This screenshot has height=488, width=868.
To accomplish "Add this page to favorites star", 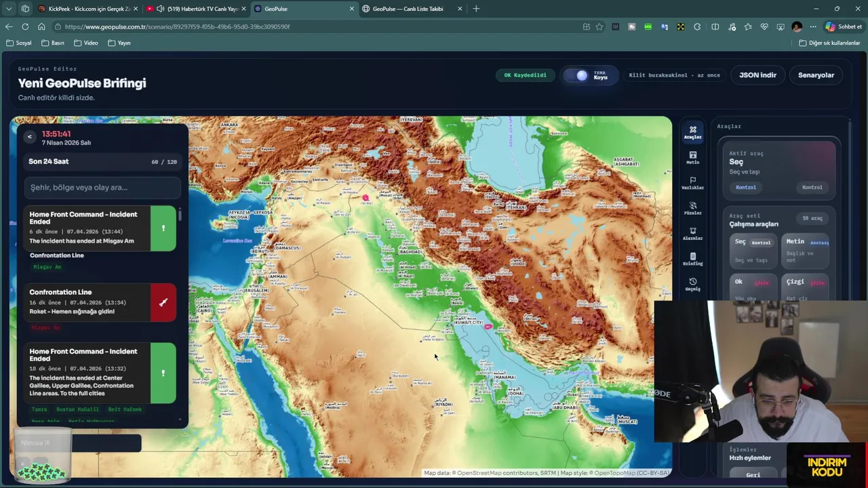I will (599, 26).
